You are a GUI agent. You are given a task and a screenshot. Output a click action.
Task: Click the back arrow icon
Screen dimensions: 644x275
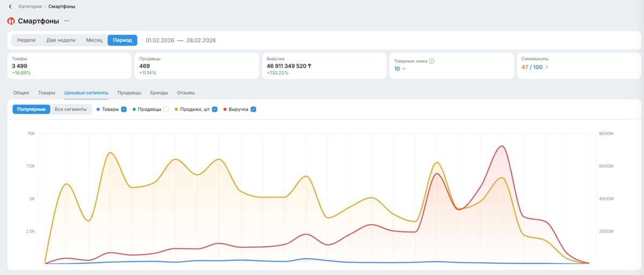point(10,6)
